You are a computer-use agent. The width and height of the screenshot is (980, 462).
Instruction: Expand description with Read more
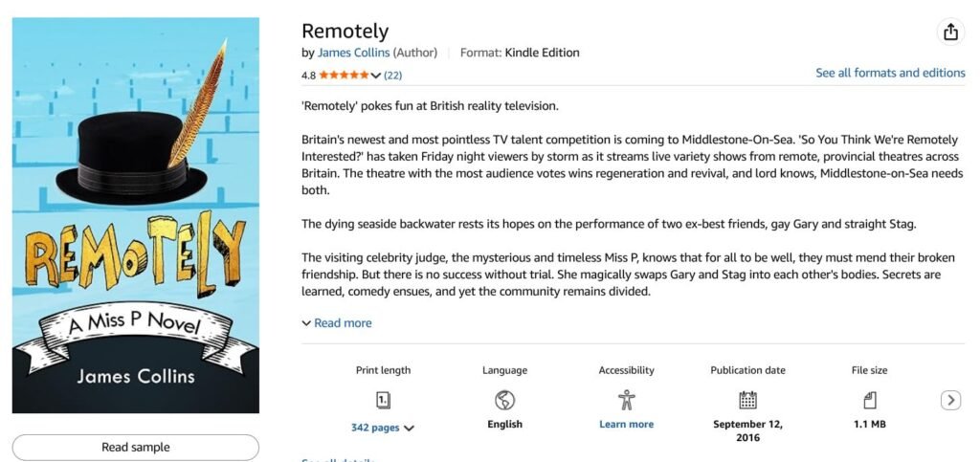[x=337, y=322]
